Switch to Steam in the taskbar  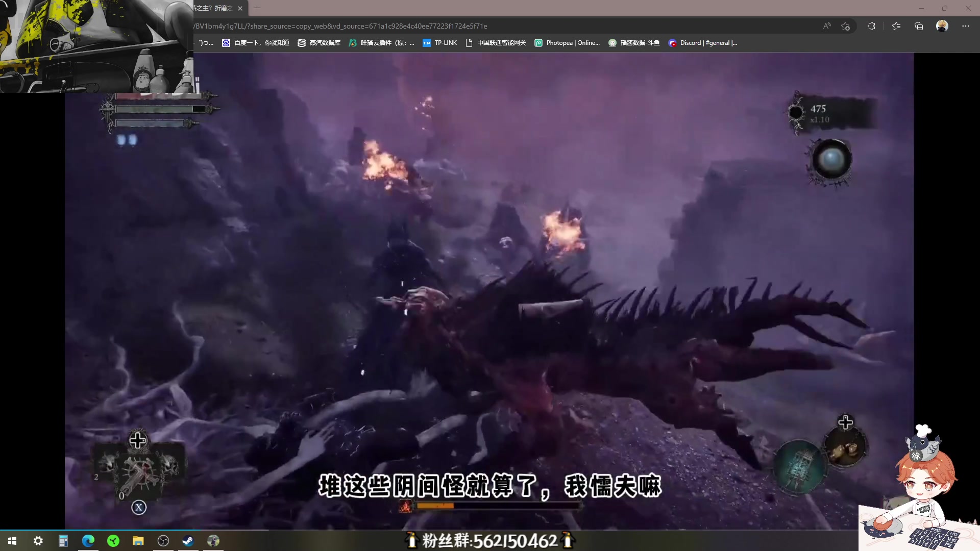point(188,541)
